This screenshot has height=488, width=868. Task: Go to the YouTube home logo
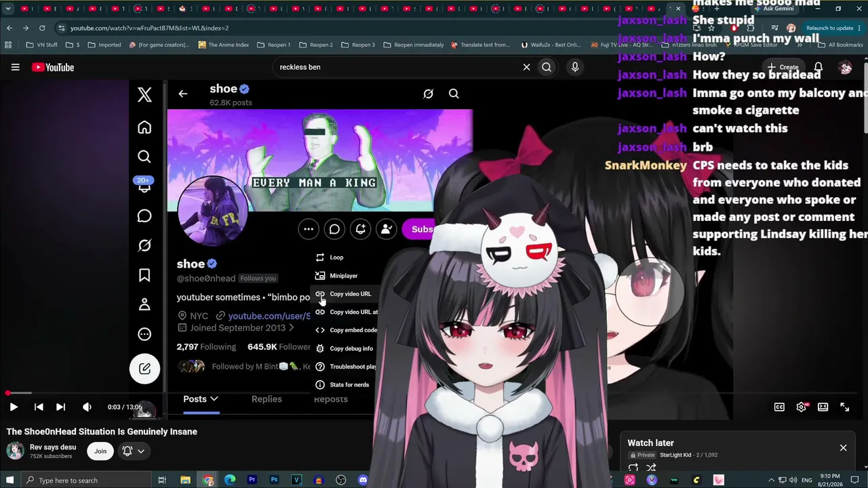coord(53,67)
